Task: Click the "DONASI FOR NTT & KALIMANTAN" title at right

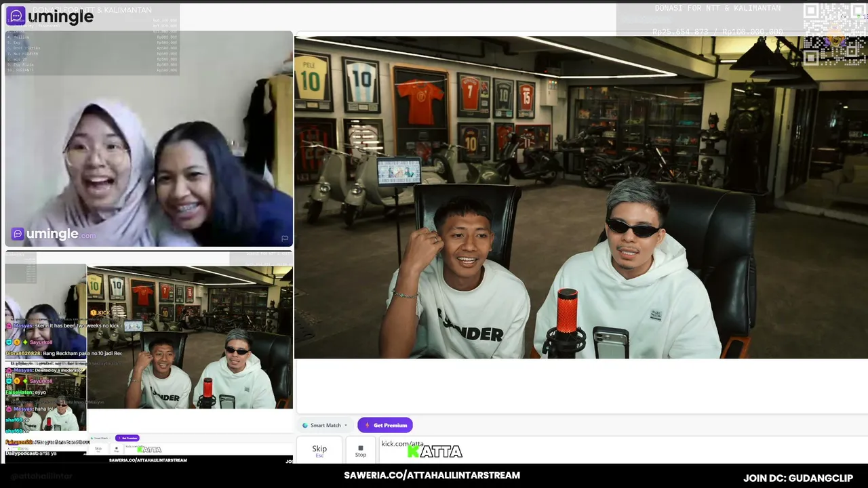Action: click(x=717, y=8)
